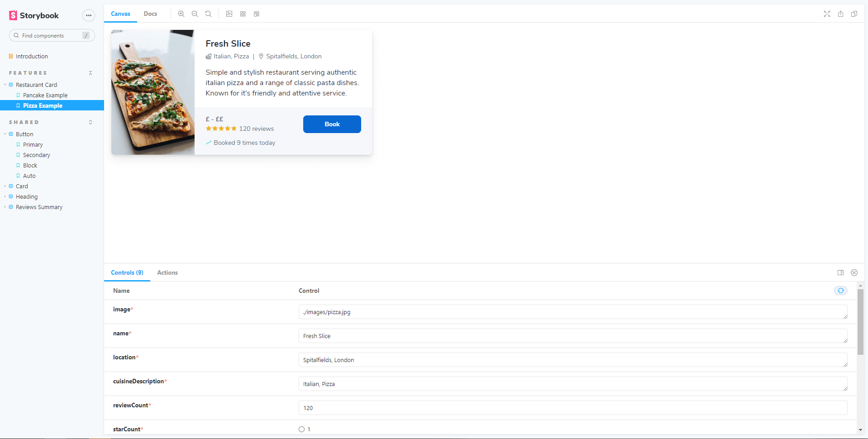The height and width of the screenshot is (439, 868).
Task: Copy canvas link icon
Action: (x=854, y=14)
